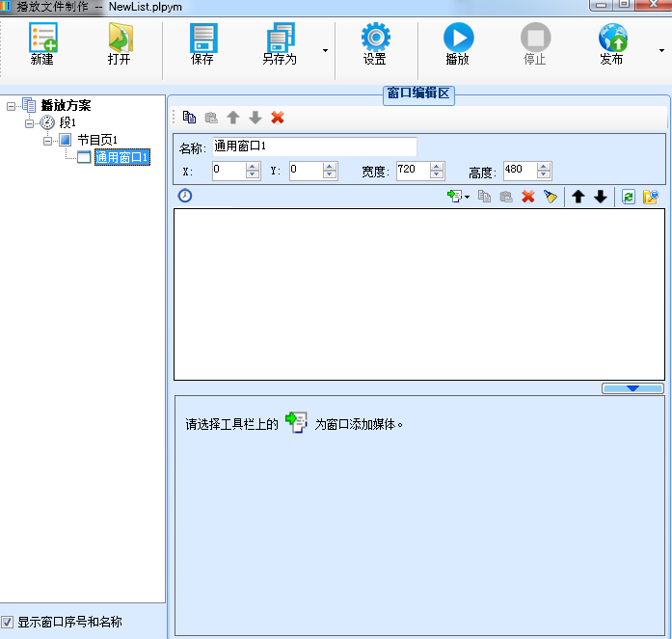Click folder search icon in media toolbar

click(x=651, y=197)
